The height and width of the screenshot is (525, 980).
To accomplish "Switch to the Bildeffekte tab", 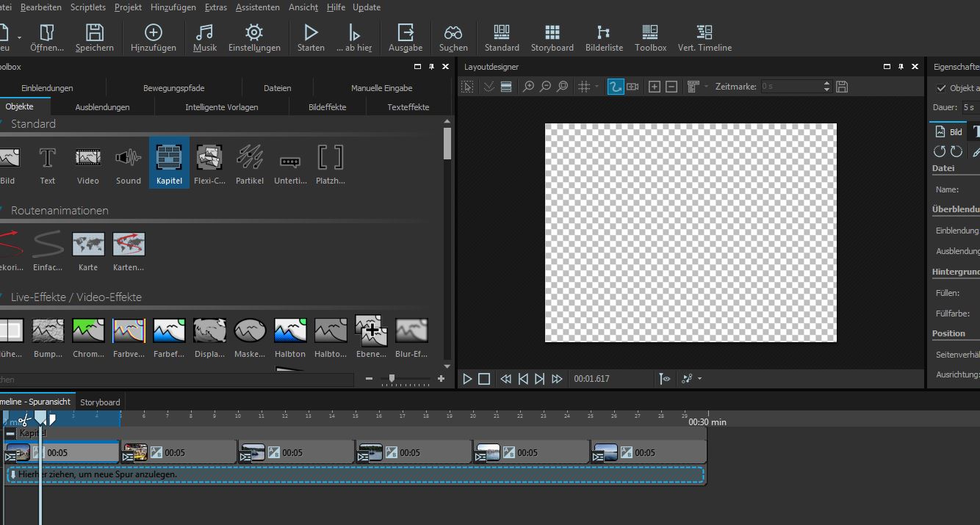I will pos(328,107).
